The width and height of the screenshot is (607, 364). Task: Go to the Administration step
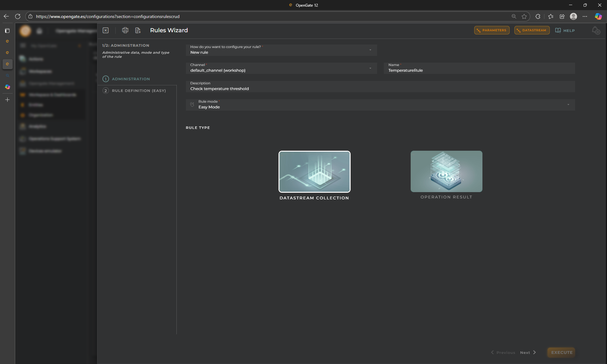coord(131,79)
